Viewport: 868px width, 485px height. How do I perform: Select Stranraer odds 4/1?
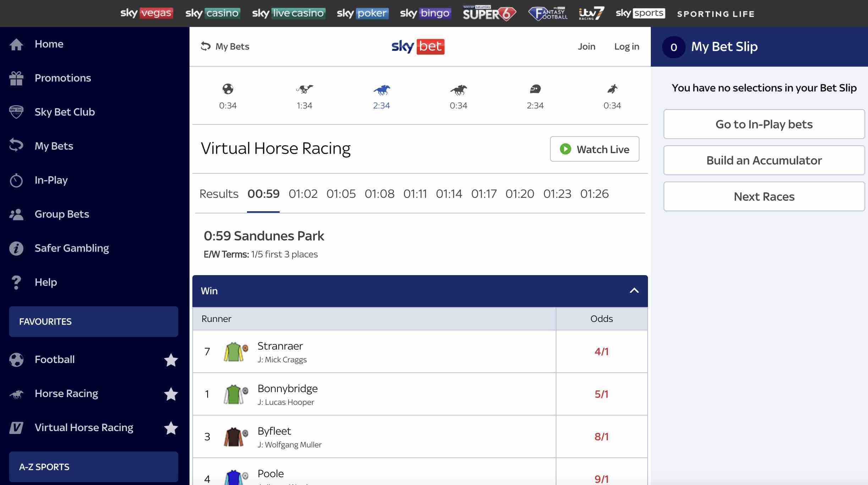point(601,352)
